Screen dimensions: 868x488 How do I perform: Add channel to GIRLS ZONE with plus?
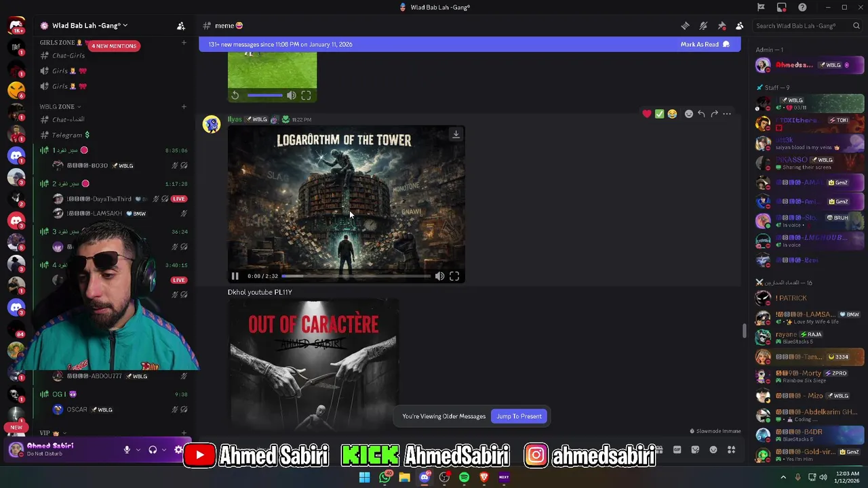pyautogui.click(x=184, y=43)
